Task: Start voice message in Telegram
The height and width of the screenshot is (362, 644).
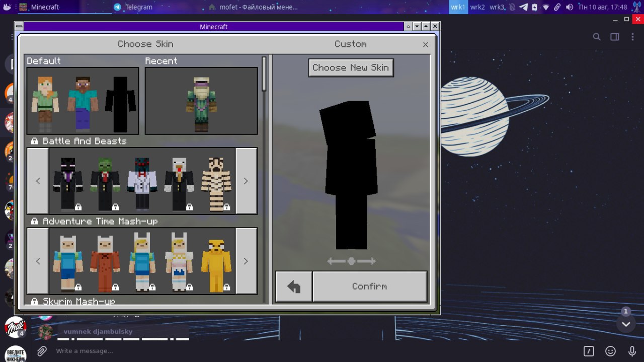Action: [632, 351]
